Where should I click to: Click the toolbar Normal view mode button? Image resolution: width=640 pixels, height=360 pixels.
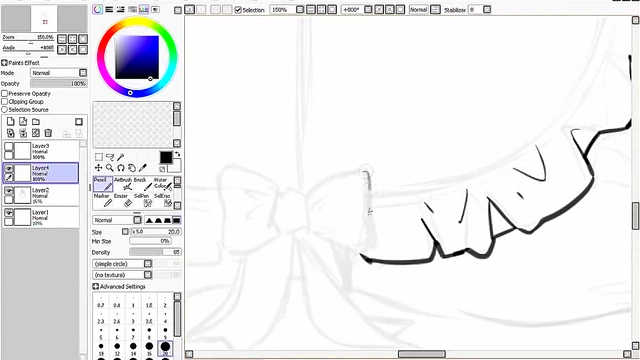pos(419,10)
